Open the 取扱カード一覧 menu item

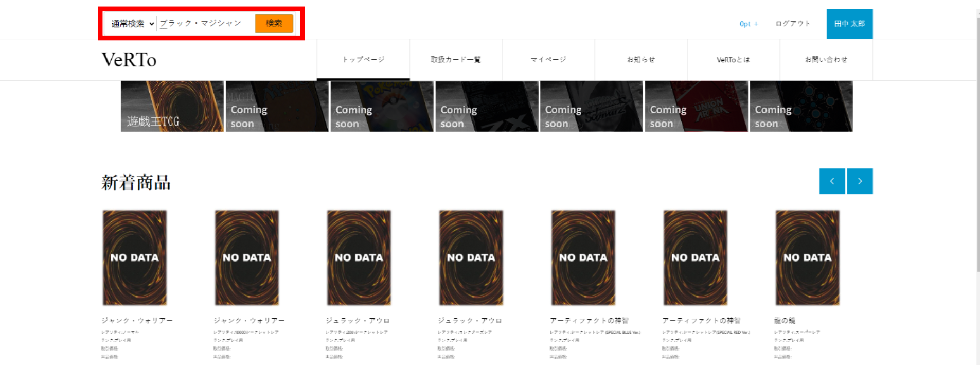(456, 60)
